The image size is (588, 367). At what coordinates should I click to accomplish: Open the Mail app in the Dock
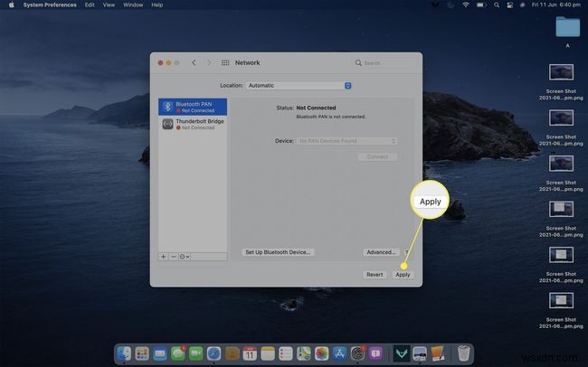[x=160, y=353]
